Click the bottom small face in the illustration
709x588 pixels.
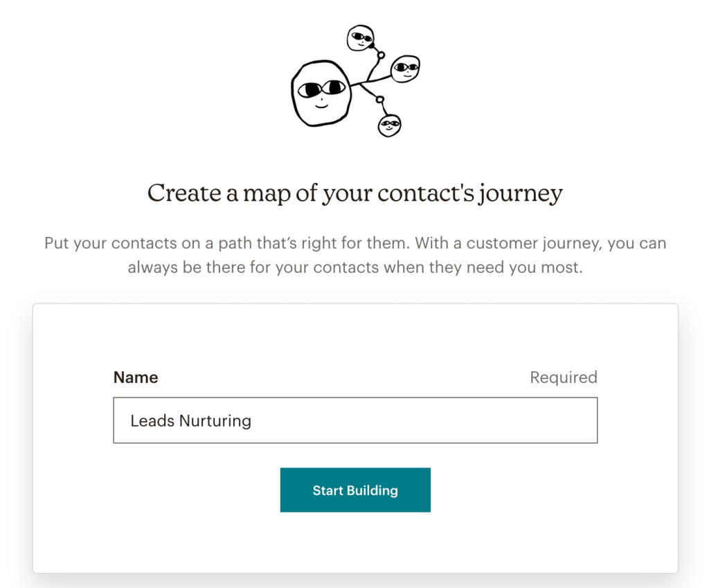pos(390,125)
